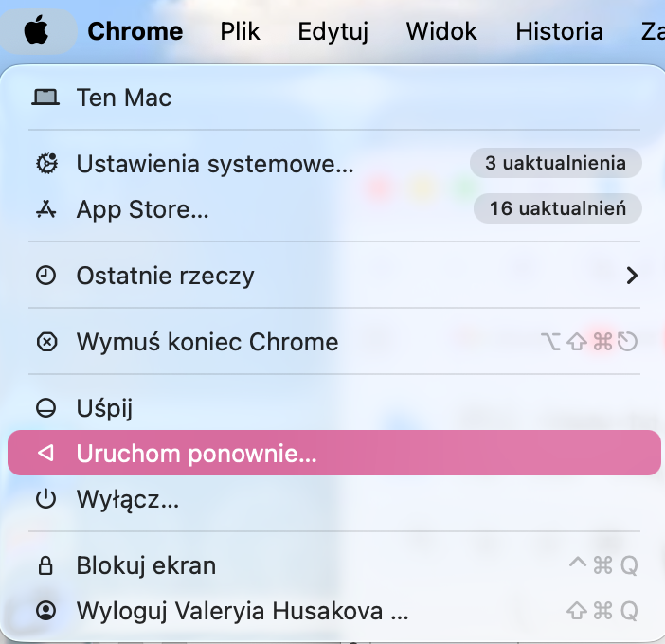Open Ustawienia systemowe…
Screen dimensions: 665x644
pyautogui.click(x=334, y=164)
